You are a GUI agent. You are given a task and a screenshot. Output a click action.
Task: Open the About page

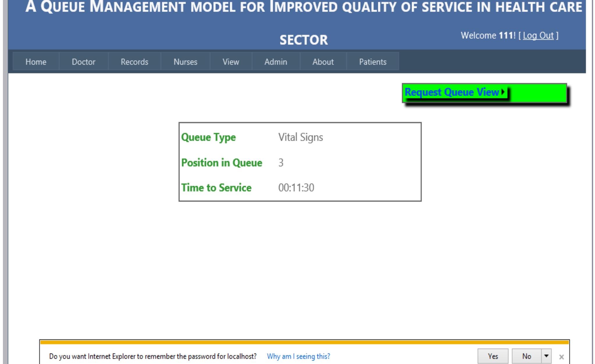pos(323,62)
